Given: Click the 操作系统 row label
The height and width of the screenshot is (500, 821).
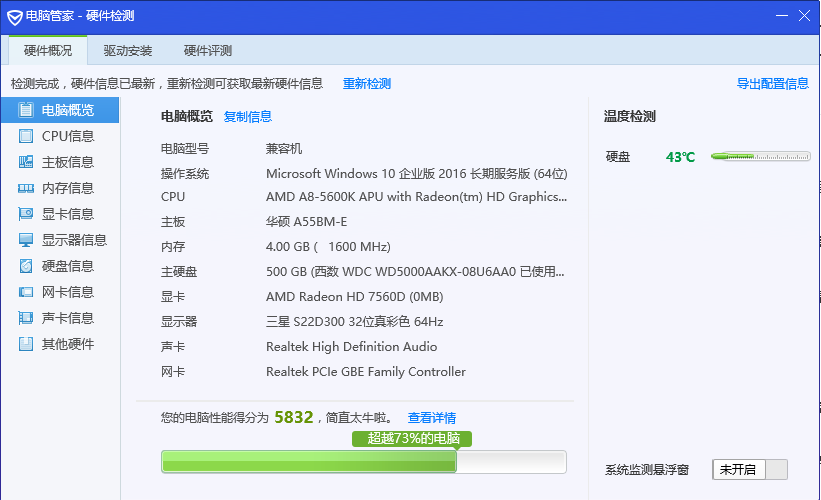Looking at the screenshot, I should [x=185, y=174].
